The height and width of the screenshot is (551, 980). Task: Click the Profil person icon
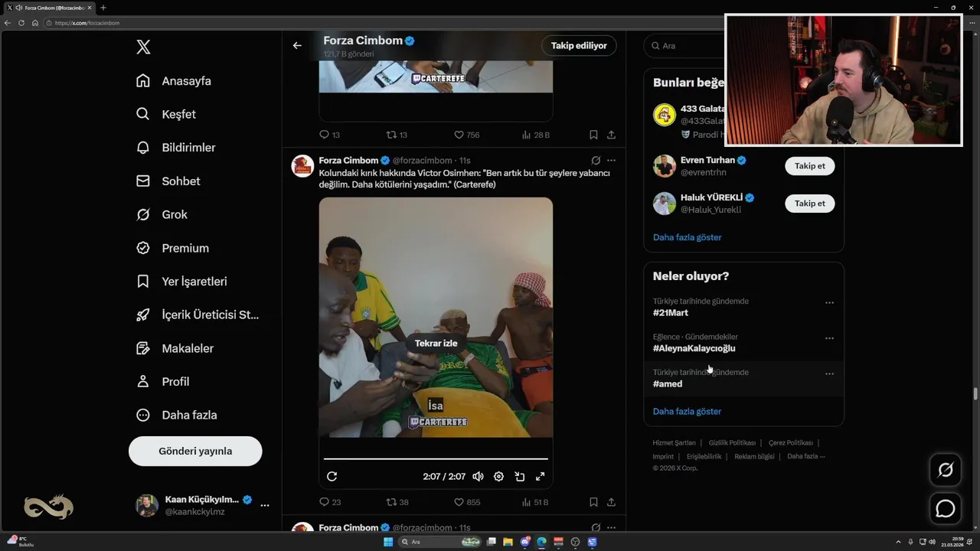pyautogui.click(x=143, y=381)
